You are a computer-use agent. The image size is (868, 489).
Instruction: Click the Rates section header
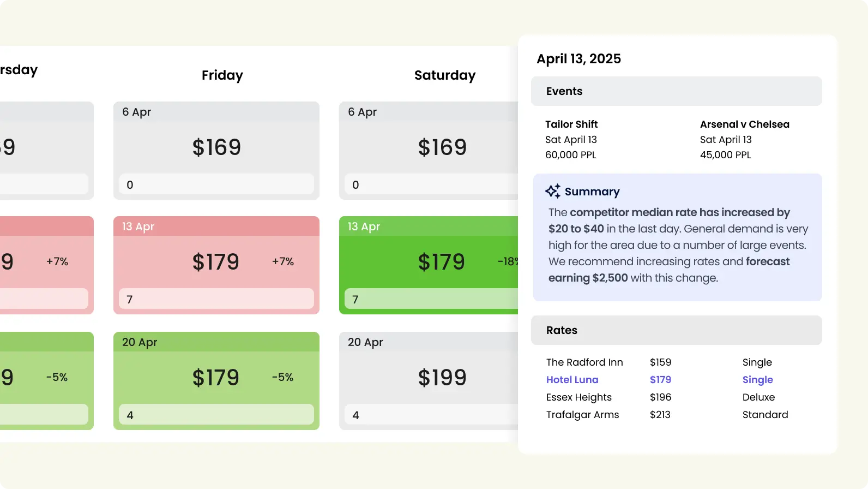coord(676,330)
